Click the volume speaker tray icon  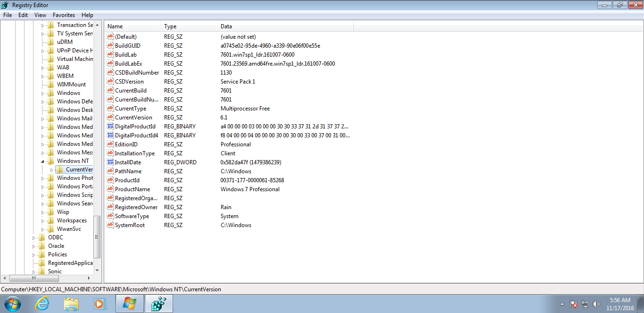(x=596, y=304)
